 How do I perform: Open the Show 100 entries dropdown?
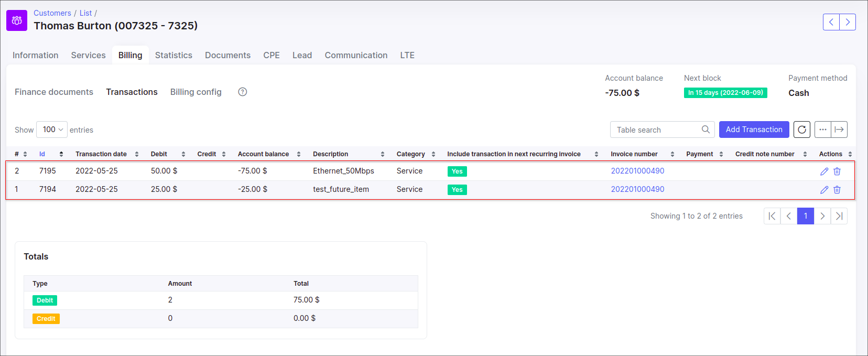(x=52, y=130)
